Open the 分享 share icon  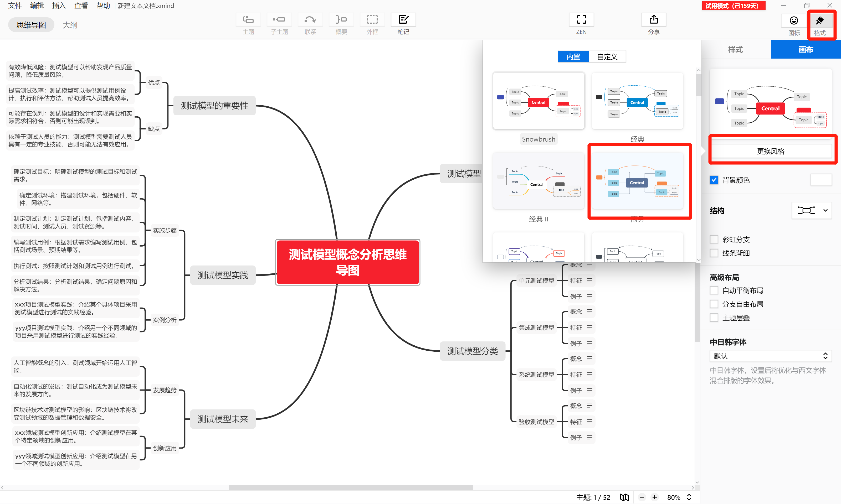[653, 20]
